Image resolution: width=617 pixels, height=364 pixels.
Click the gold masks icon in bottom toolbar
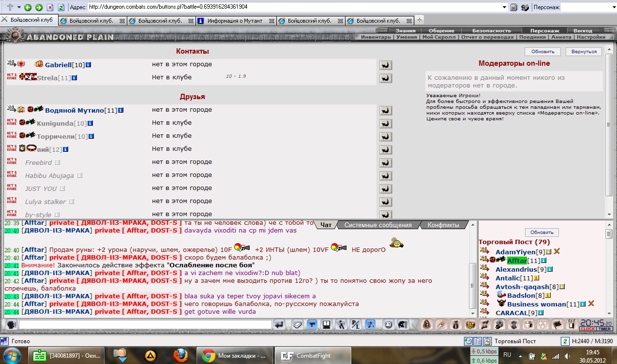(x=471, y=324)
